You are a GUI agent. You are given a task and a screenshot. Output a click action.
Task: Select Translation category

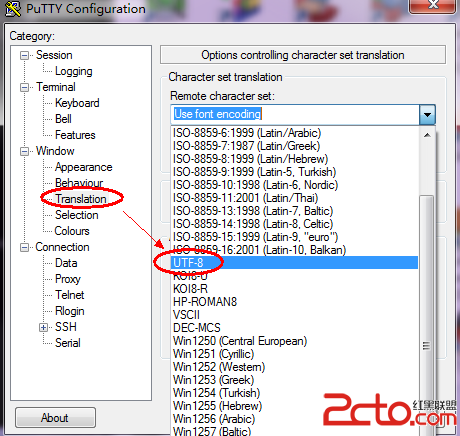(x=81, y=199)
